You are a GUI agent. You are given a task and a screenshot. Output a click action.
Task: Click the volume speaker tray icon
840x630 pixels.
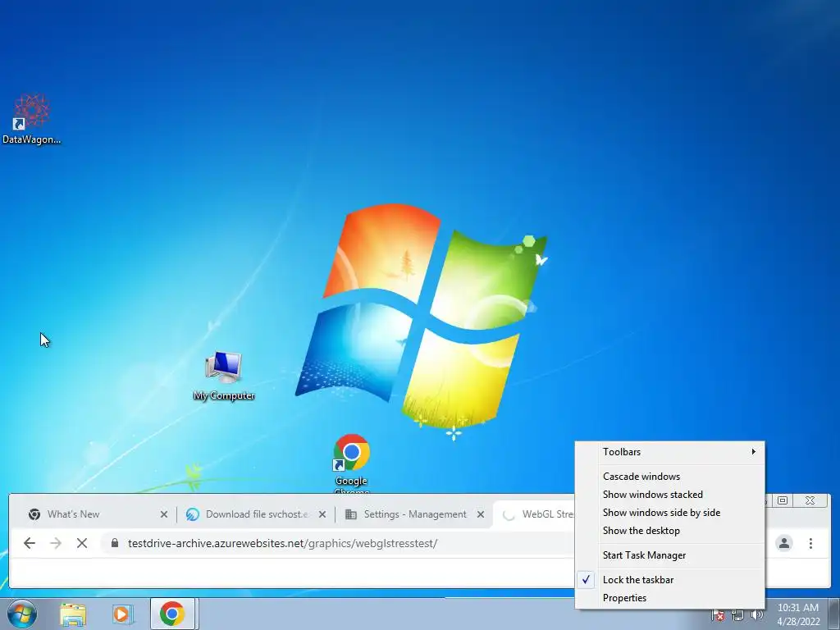(x=756, y=615)
